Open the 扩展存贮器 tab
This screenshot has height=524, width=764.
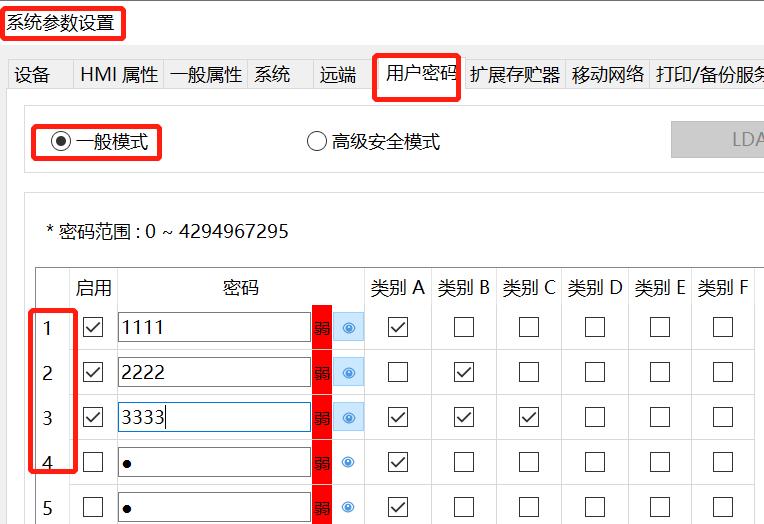pyautogui.click(x=515, y=75)
